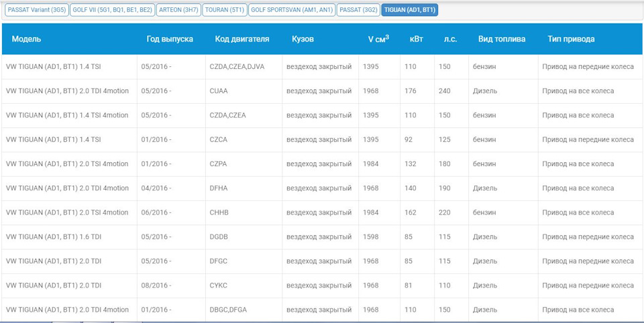The image size is (644, 323).
Task: Click the active TIGUAN (AD1, BT1) tab
Action: [409, 10]
